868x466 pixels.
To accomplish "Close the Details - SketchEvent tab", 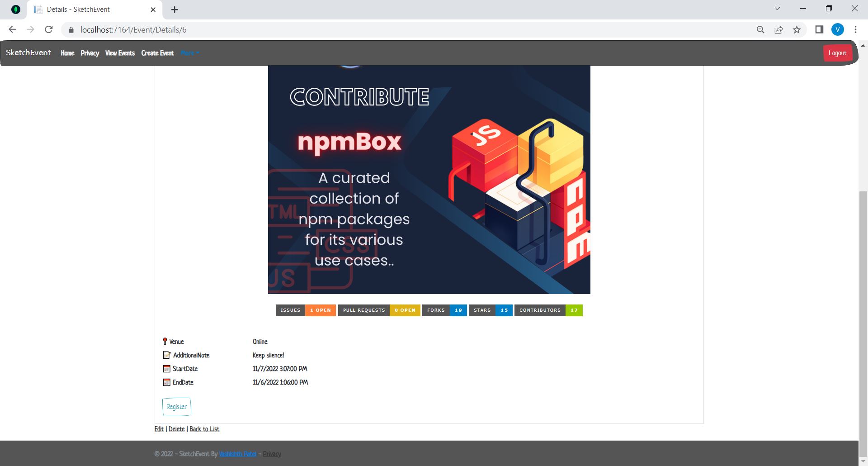I will [153, 10].
